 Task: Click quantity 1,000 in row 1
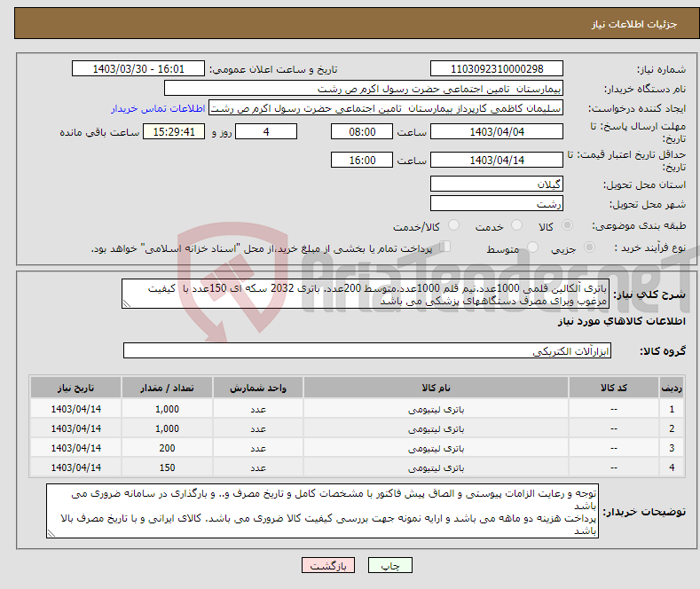click(167, 409)
